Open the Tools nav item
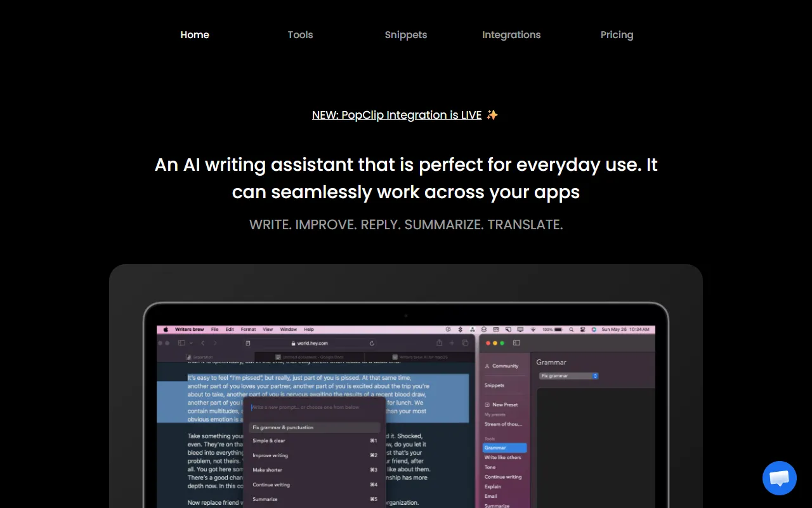 point(300,35)
